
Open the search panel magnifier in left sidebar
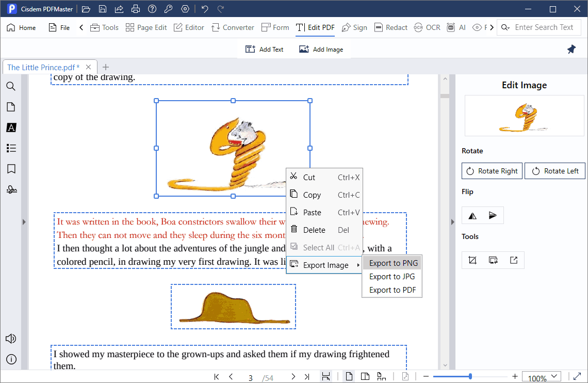[11, 86]
